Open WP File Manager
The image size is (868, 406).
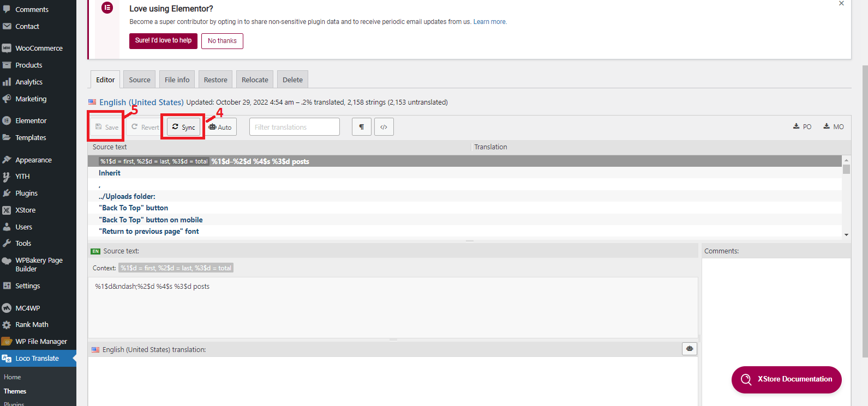tap(41, 341)
